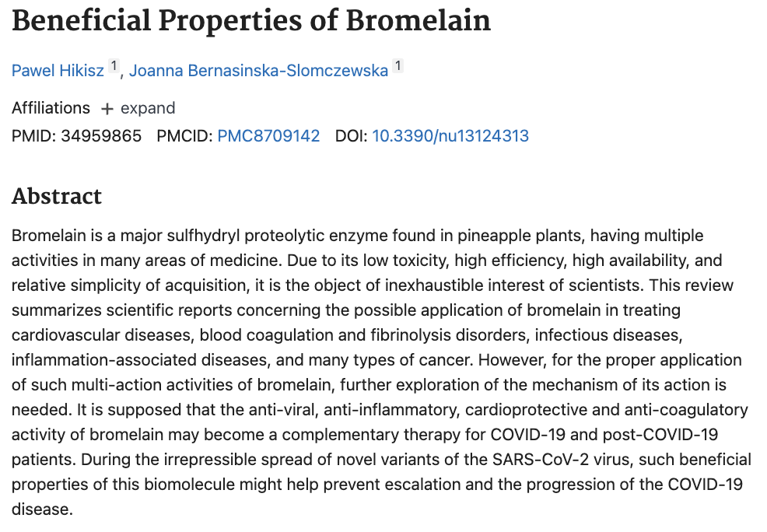The height and width of the screenshot is (532, 767).
Task: Click the PMID number 34959865
Action: pos(101,136)
